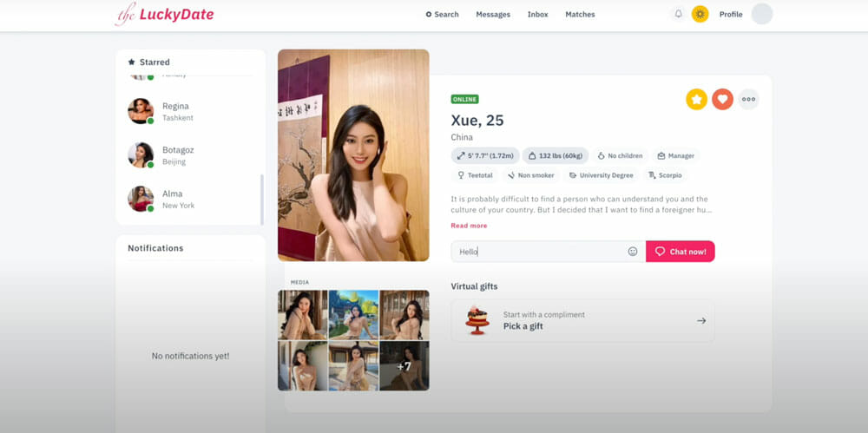Click Alma's profile avatar

tap(141, 199)
